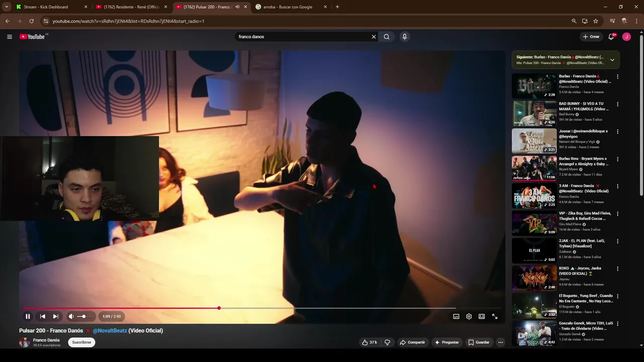Switch player to theater mode
The image size is (644, 362).
[481, 316]
